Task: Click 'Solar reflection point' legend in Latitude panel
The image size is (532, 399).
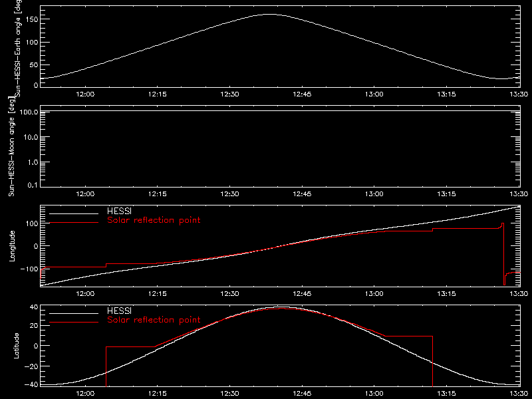Action: [x=154, y=320]
